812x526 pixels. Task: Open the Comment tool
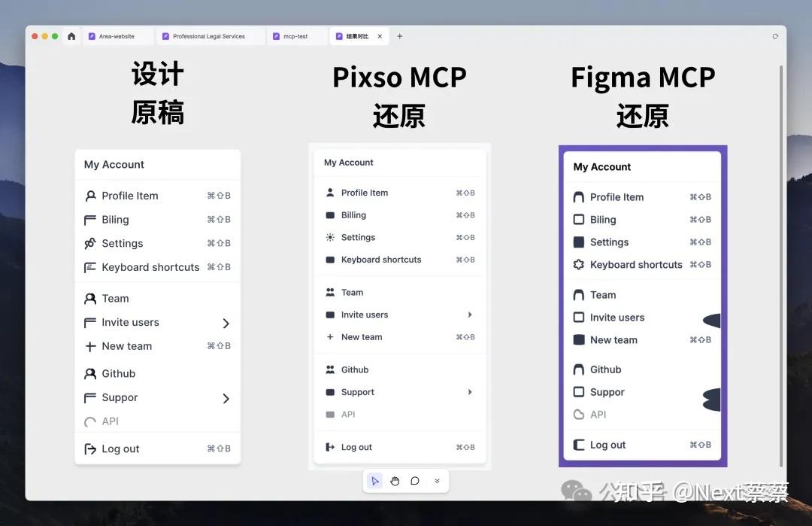(x=416, y=480)
